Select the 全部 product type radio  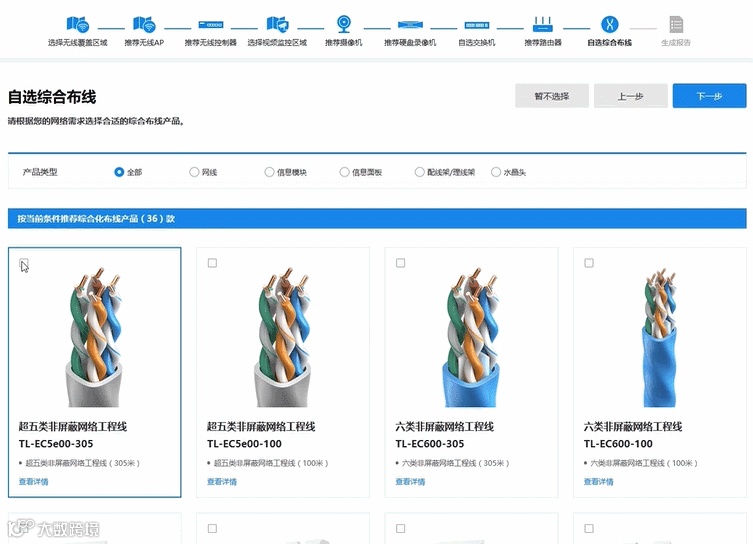(119, 172)
